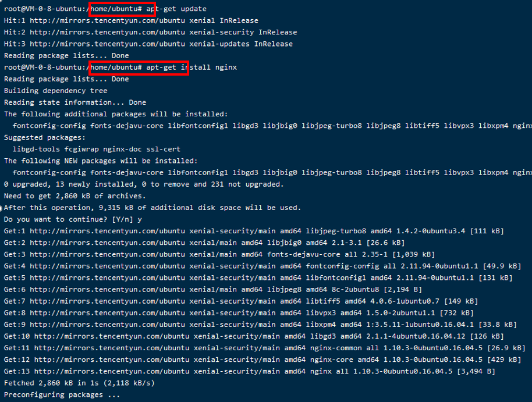Screen dimensions: 532x402
Task: Click the '0 upgraded, 13 newly installed' summary line
Action: (144, 184)
